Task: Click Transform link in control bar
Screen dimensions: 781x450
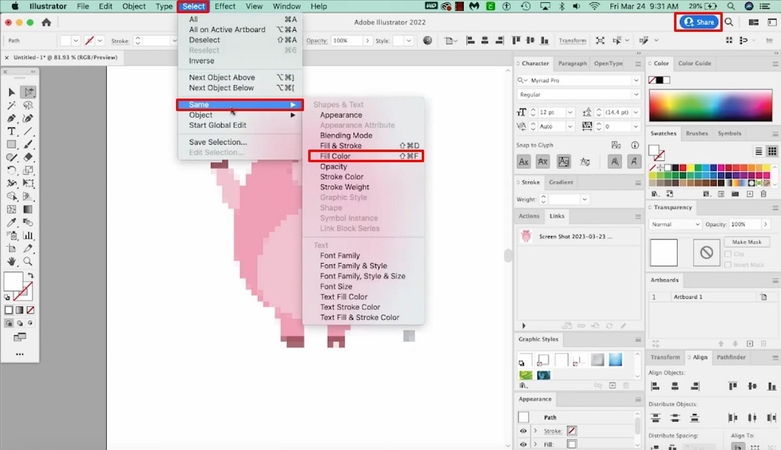Action: [x=572, y=41]
